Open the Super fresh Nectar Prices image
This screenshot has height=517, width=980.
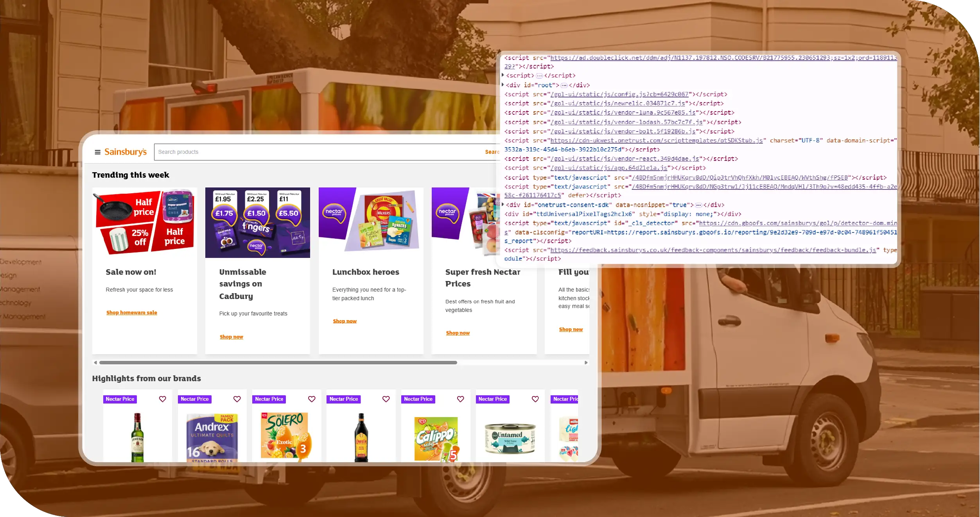click(x=465, y=222)
